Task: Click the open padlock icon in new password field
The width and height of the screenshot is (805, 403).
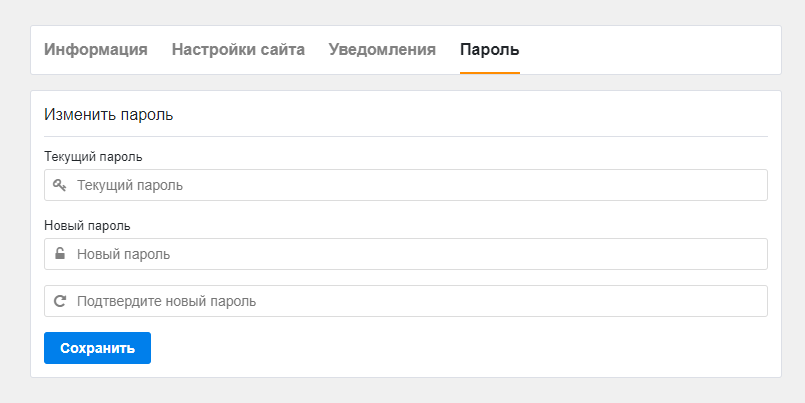Action: (x=60, y=254)
